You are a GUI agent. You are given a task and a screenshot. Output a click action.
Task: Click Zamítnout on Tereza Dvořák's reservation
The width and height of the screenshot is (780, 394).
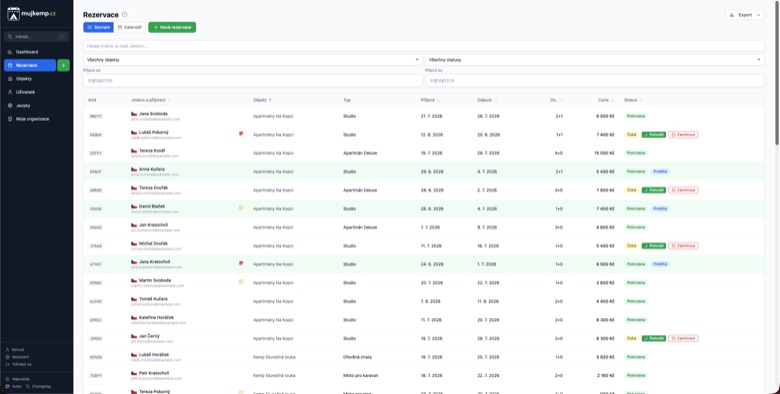(x=683, y=190)
